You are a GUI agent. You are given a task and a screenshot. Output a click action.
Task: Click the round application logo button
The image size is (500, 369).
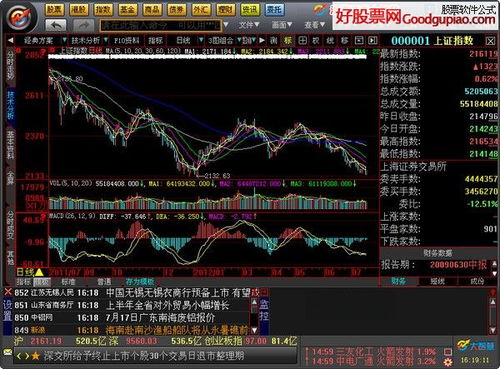[x=19, y=17]
